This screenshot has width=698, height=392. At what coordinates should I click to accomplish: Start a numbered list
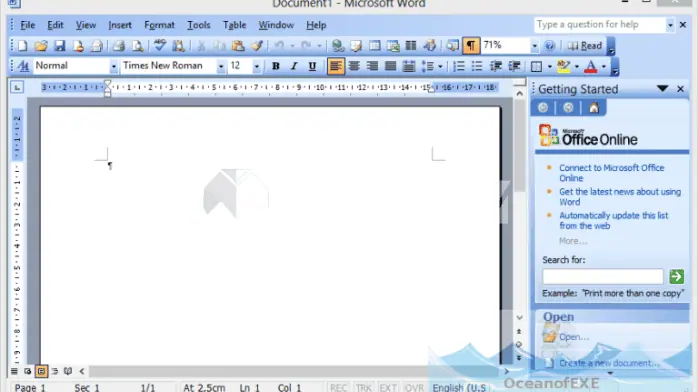click(459, 66)
